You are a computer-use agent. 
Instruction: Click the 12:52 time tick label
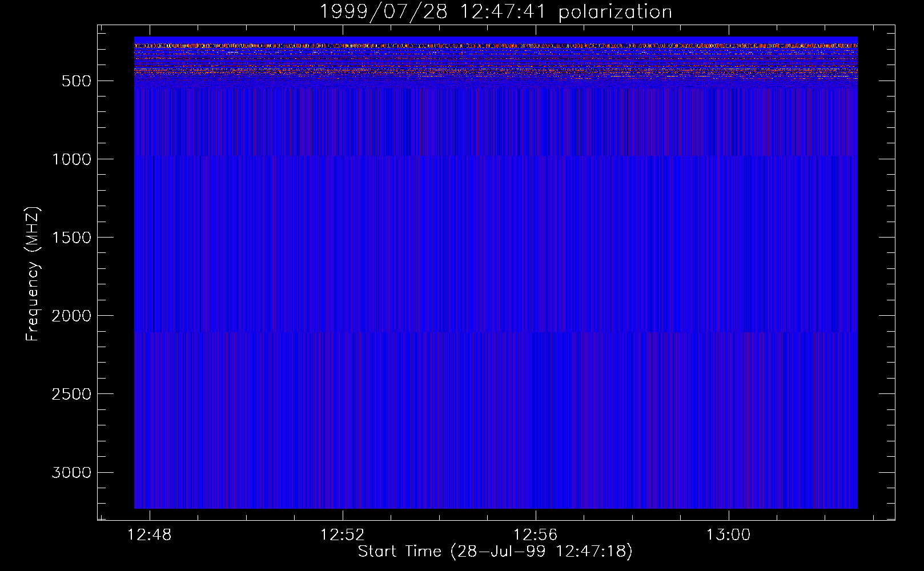tap(343, 535)
